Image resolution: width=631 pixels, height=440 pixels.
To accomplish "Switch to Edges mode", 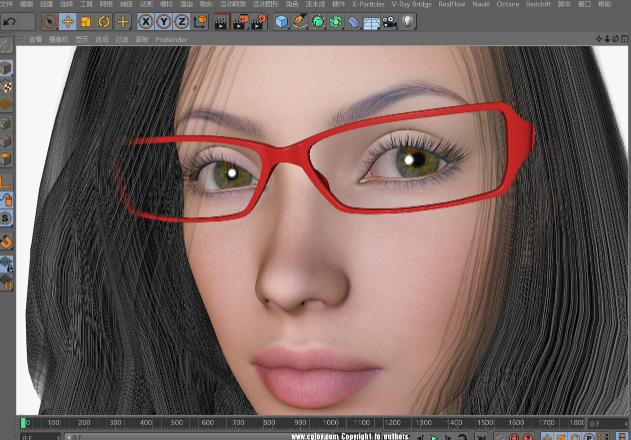I will [6, 141].
